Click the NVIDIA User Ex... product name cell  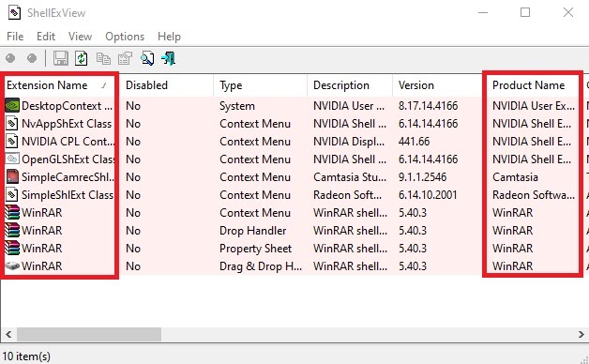pos(534,106)
